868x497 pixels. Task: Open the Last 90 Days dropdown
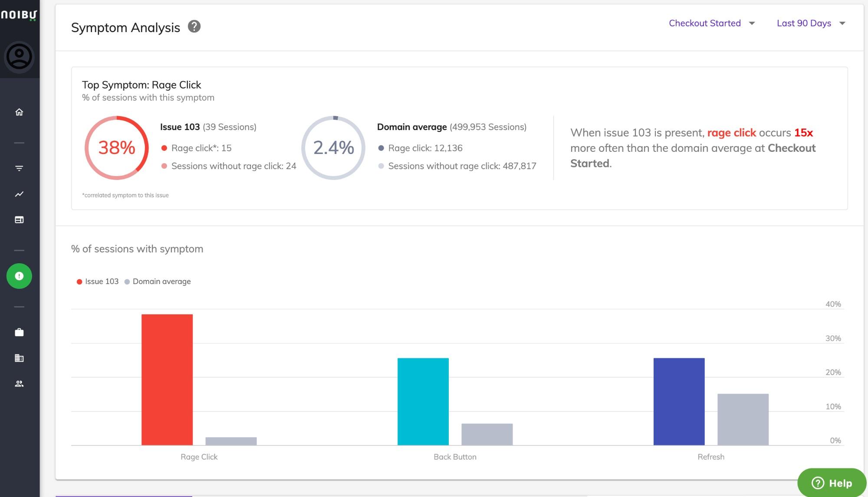click(811, 23)
